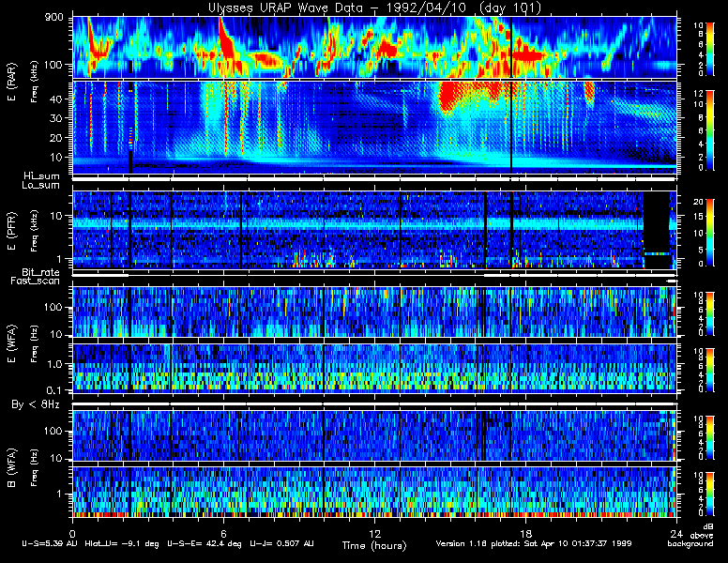Click the "40" kHz tick label
Image resolution: width=728 pixels, height=563 pixels.
pyautogui.click(x=56, y=99)
